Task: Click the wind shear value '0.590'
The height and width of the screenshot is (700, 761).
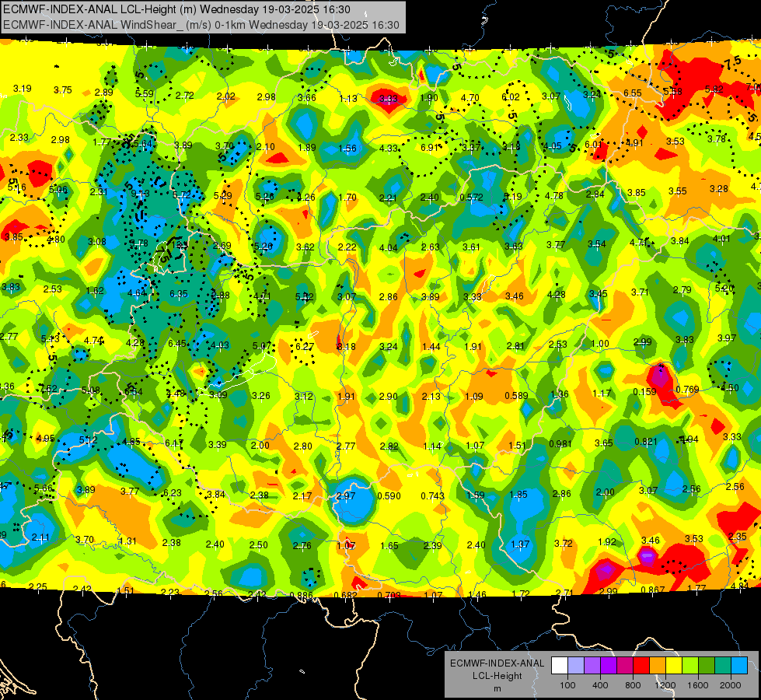Action: tap(389, 495)
